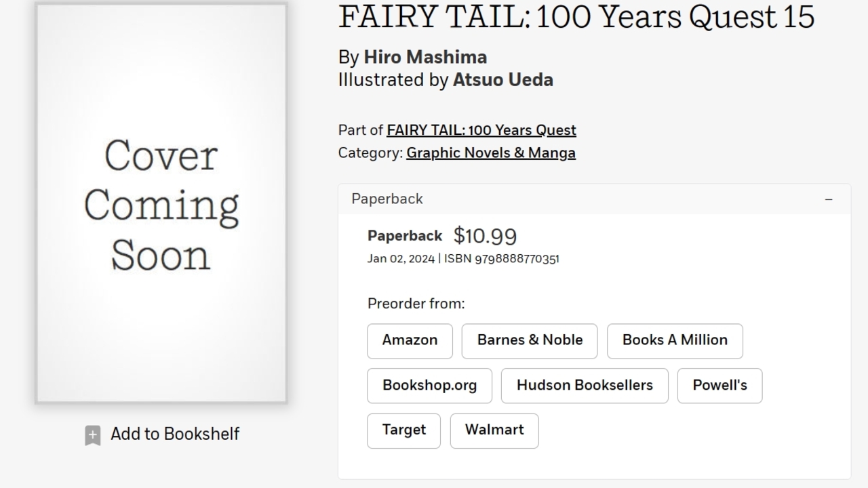The width and height of the screenshot is (868, 488).
Task: Go to FAIRY TAIL: 100 Years Quest series
Action: [x=481, y=130]
